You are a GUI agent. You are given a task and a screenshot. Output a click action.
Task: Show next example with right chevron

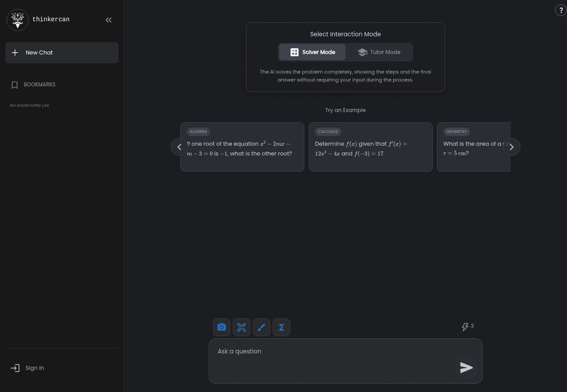[511, 147]
